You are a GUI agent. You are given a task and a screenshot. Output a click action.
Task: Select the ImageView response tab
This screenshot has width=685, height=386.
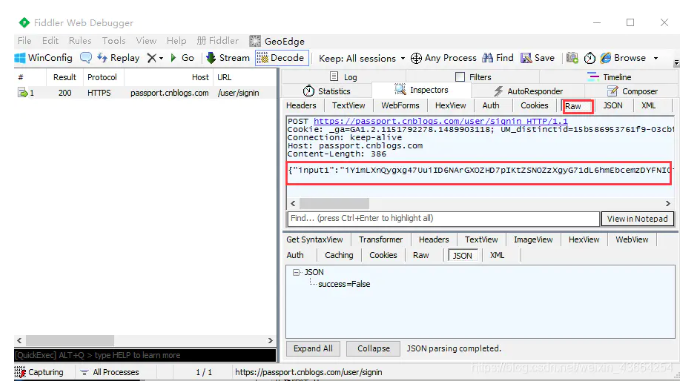tap(533, 239)
